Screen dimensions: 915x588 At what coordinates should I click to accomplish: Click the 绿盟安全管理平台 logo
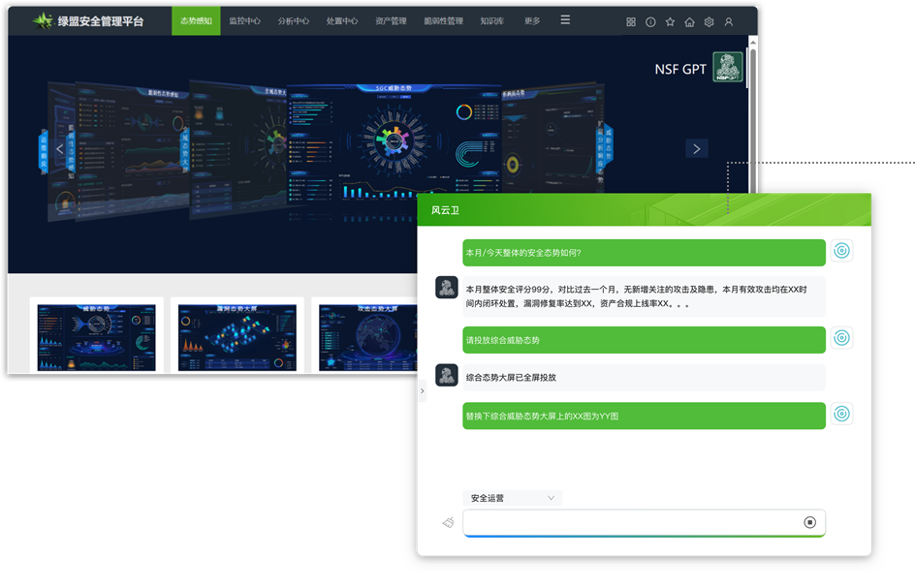(x=87, y=21)
